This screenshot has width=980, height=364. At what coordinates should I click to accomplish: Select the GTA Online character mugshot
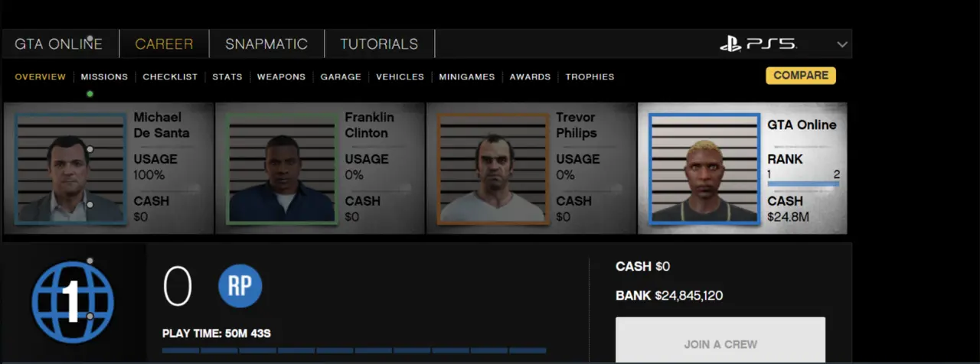tap(704, 168)
